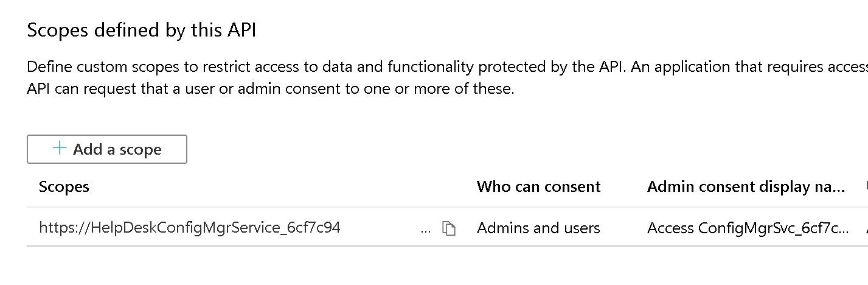Click the cut-off cell at the row's right end

pyautogui.click(x=866, y=228)
